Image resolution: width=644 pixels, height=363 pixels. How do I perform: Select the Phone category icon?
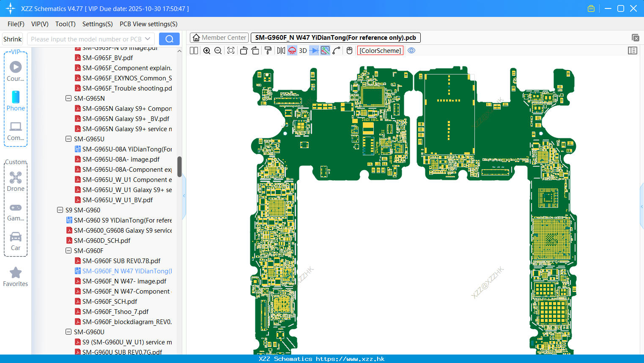(16, 101)
